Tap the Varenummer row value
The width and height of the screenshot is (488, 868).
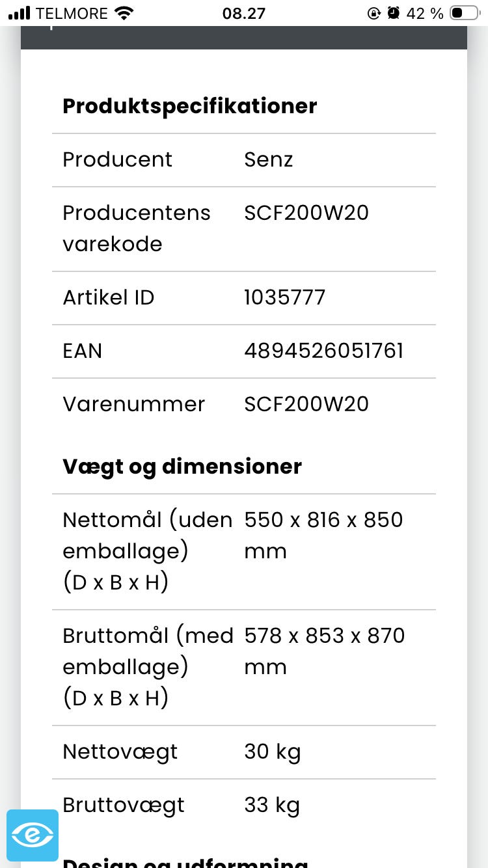coord(306,404)
